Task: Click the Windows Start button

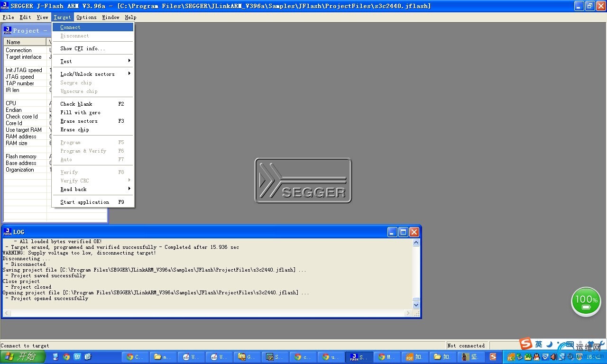Action: 23,357
